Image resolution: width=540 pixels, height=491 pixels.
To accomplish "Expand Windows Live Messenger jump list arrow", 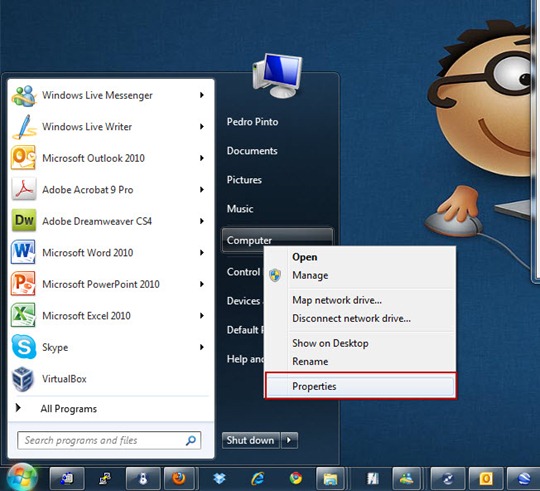I will pos(202,95).
